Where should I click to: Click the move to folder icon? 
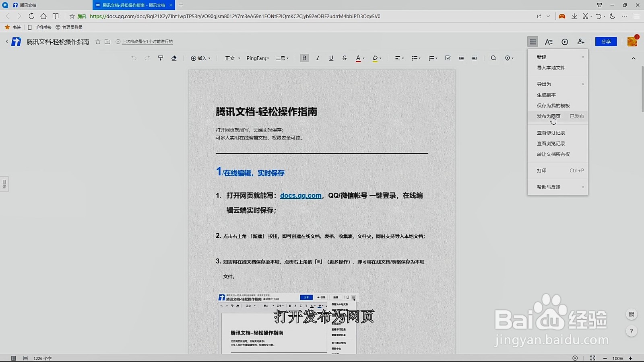pos(107,41)
